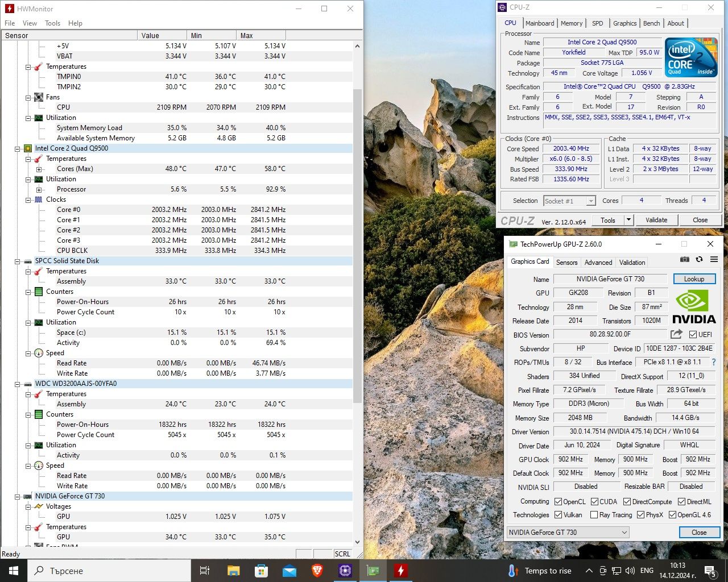Open the HWMonitor File menu

click(10, 23)
